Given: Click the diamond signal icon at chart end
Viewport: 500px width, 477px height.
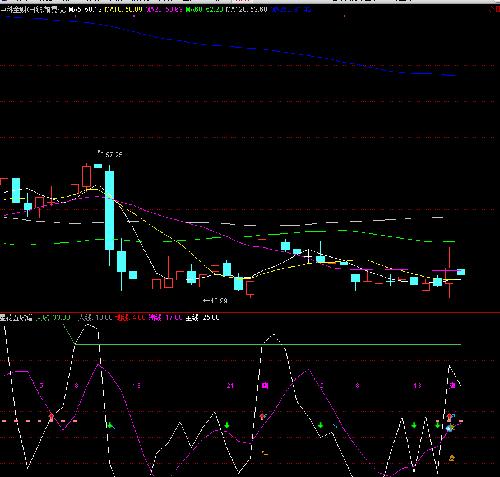Looking at the screenshot, I should coord(450,428).
